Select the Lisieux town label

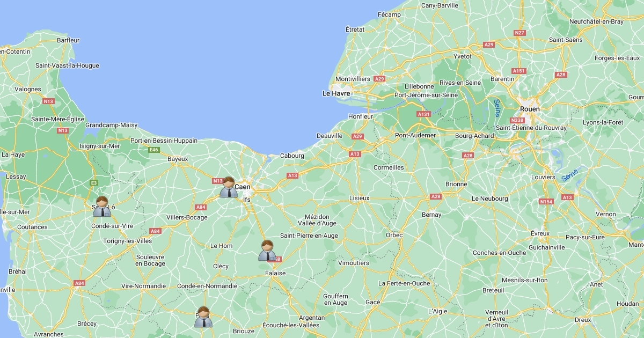[360, 198]
